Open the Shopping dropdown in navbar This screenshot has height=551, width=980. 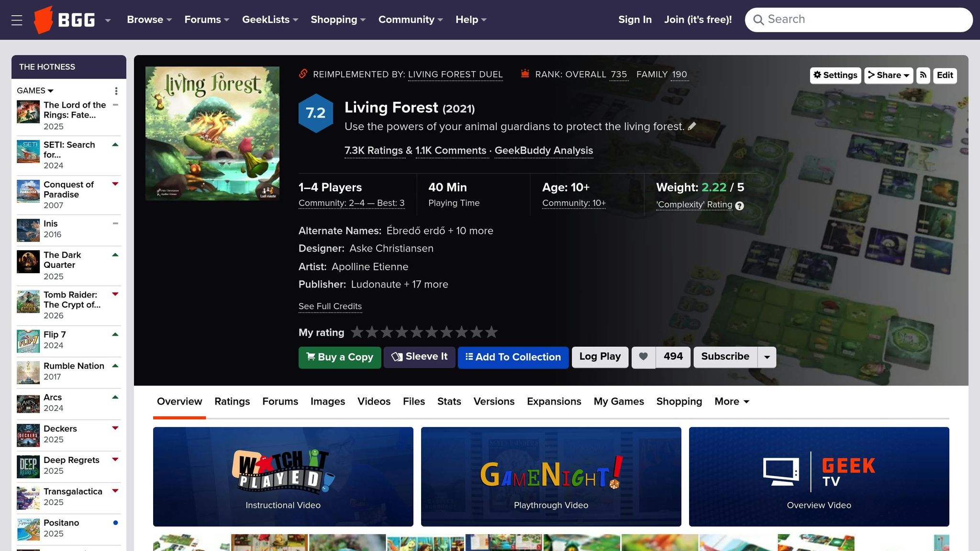338,20
